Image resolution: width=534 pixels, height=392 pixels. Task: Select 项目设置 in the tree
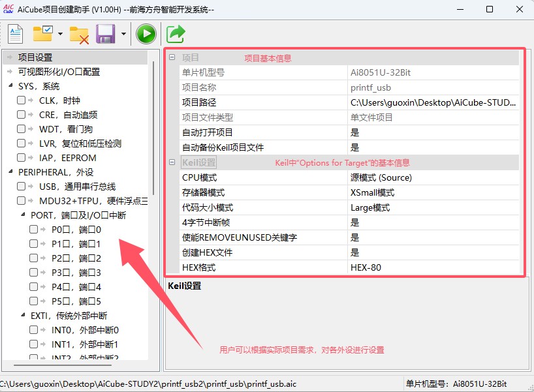point(35,57)
